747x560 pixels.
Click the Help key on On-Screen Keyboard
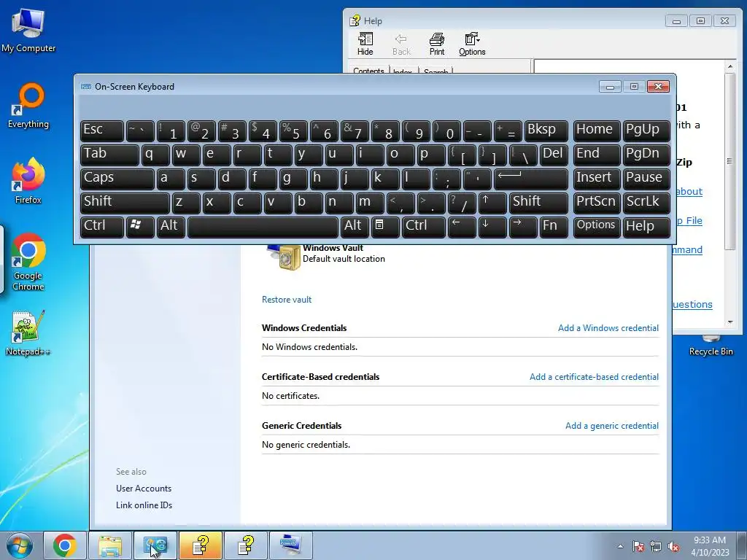click(646, 227)
